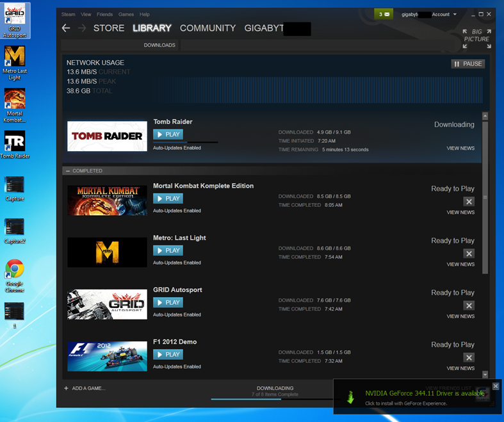This screenshot has height=422, width=504.
Task: Play Tomb Raider
Action: click(168, 134)
